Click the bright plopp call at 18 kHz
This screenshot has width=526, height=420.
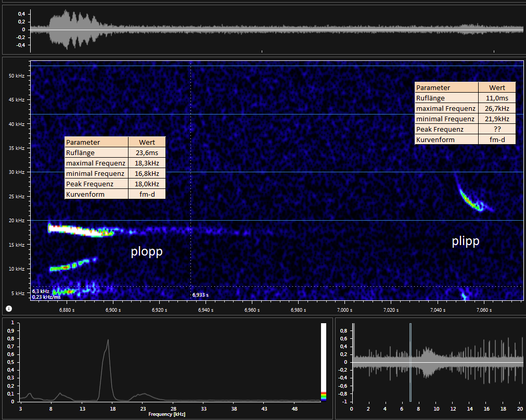[78, 230]
